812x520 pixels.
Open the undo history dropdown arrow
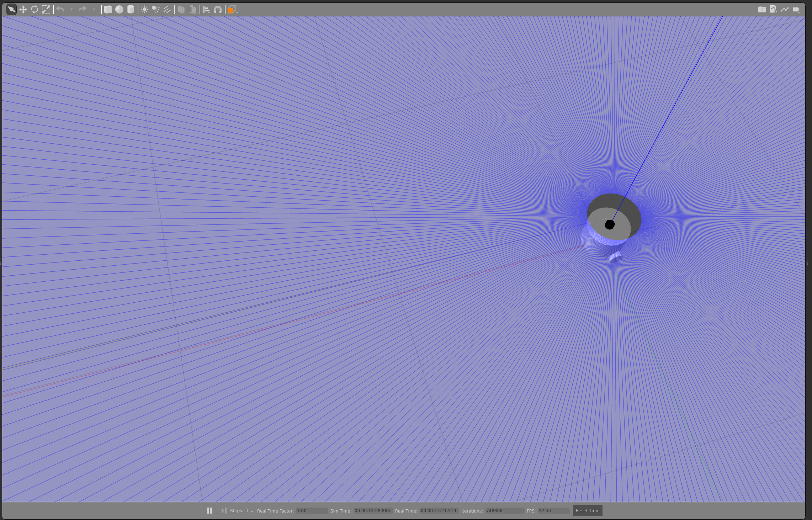point(71,10)
